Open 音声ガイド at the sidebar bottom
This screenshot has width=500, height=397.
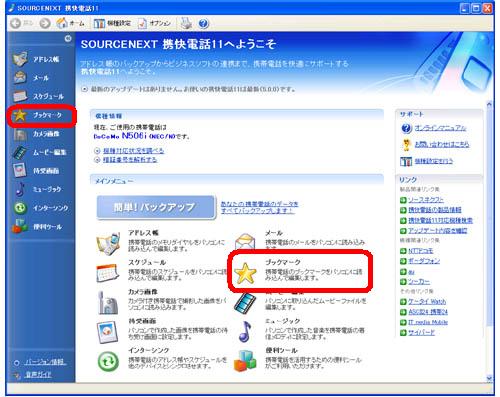click(38, 374)
